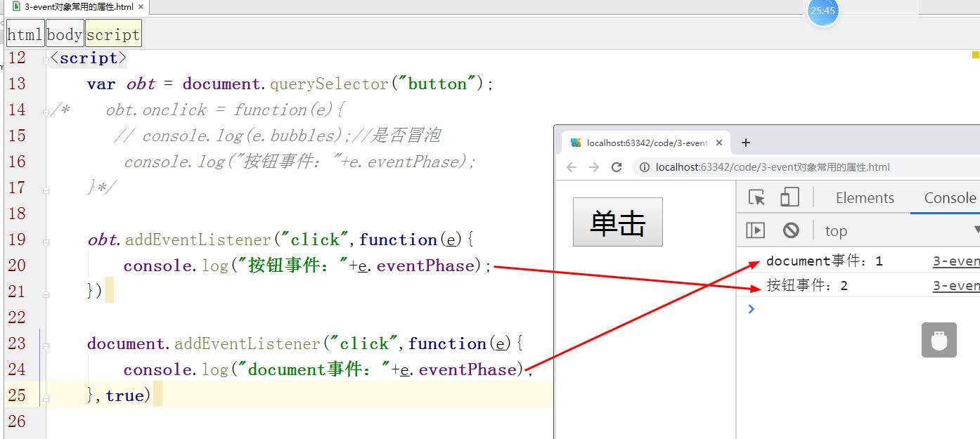Open the source link for the document事件 log
Image resolution: width=980 pixels, height=439 pixels.
tap(956, 261)
